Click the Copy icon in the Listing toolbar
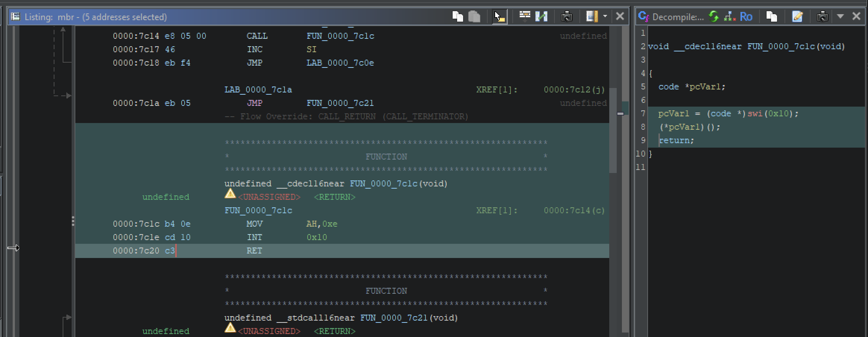This screenshot has width=868, height=337. 458,16
